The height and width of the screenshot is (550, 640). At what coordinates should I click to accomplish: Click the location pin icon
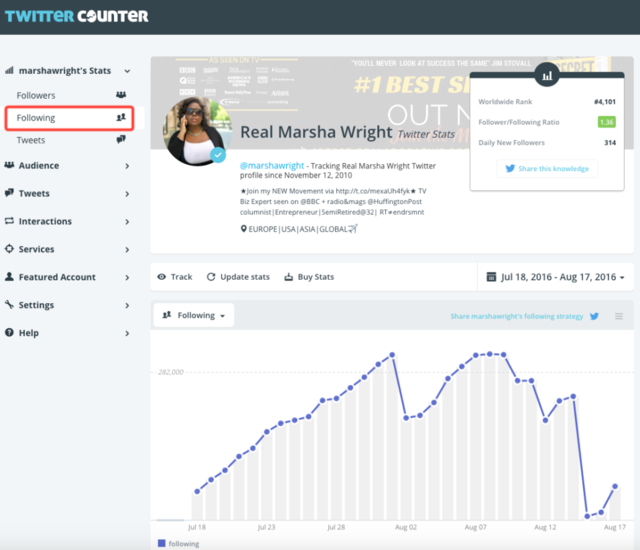243,229
